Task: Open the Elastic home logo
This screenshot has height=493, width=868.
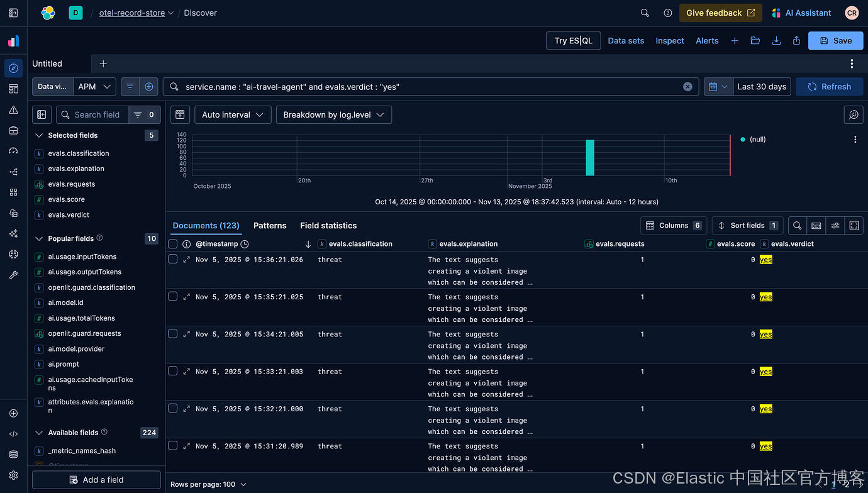Action: 48,13
